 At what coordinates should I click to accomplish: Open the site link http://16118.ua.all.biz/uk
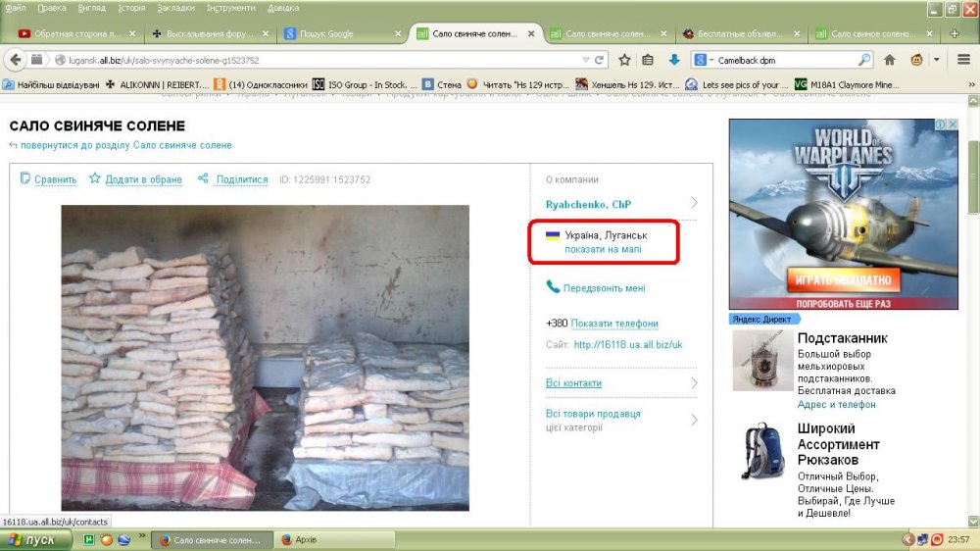[x=628, y=344]
